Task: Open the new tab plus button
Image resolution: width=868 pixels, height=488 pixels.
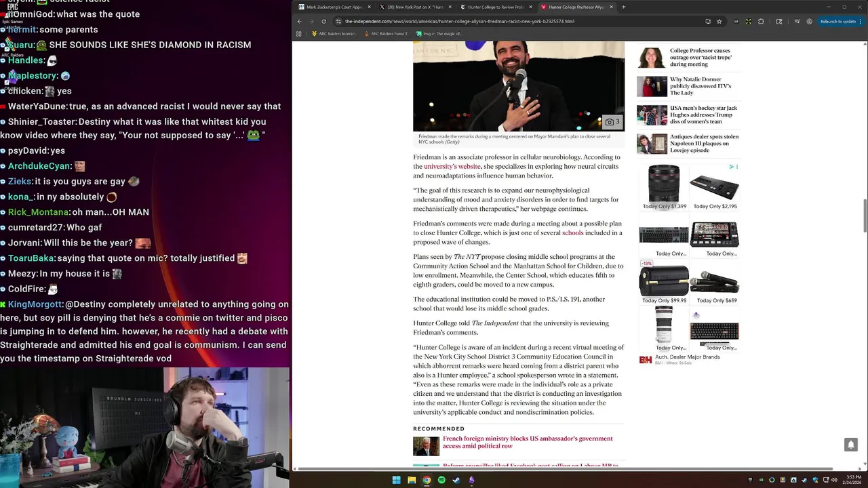Action: [623, 7]
